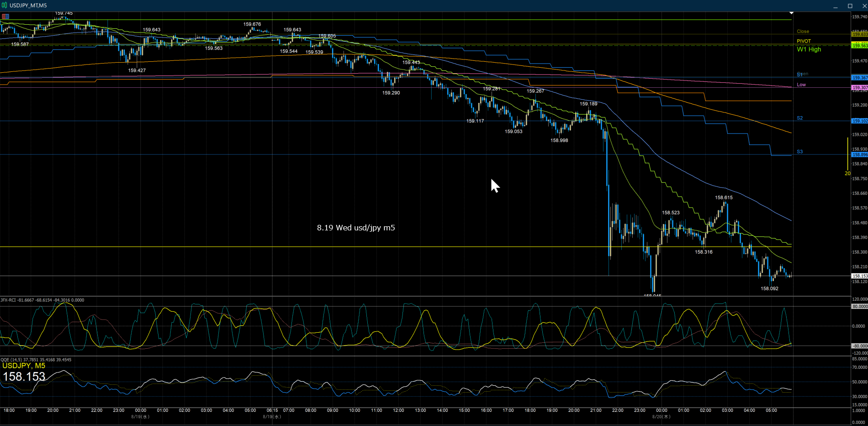Viewport: 868px width, 426px height.
Task: Select the '8.19 Wed usd/jpy m5' text label
Action: coord(356,228)
